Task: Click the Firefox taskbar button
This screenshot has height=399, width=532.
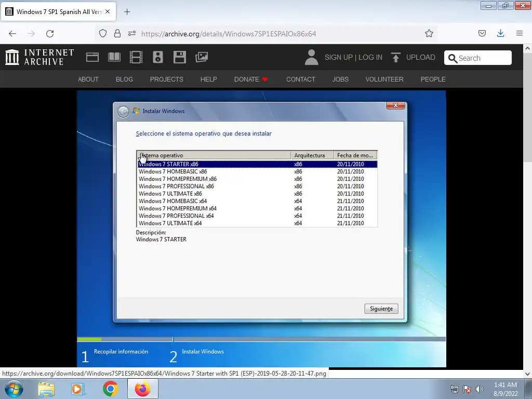Action: (x=142, y=389)
